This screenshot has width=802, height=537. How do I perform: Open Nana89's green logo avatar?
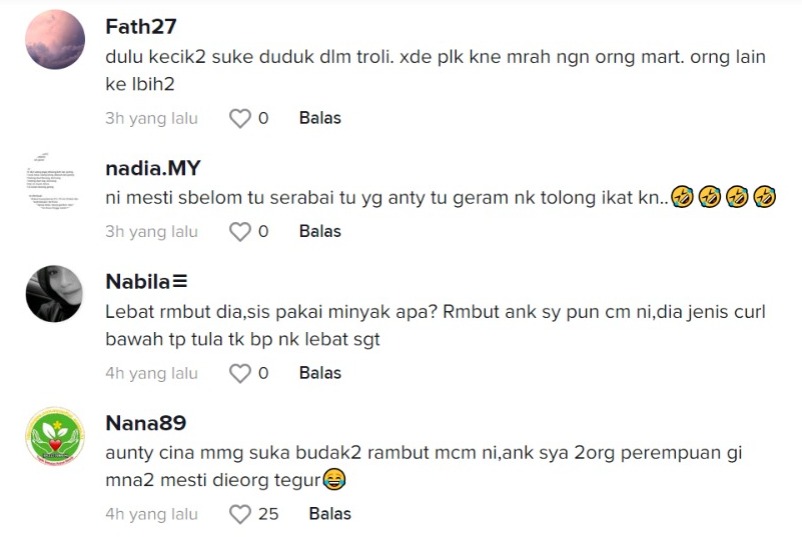[x=55, y=437]
